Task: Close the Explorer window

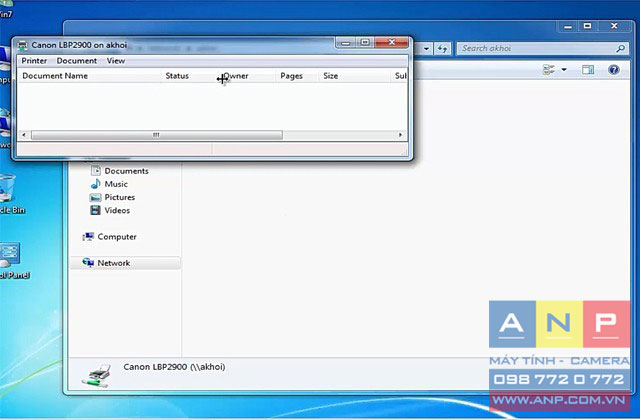Action: (614, 27)
